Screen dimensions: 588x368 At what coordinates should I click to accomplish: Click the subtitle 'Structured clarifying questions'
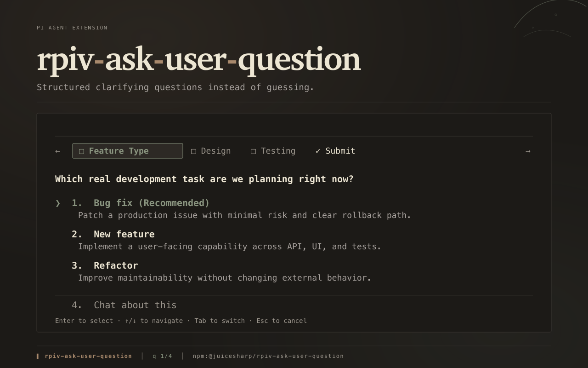[175, 87]
